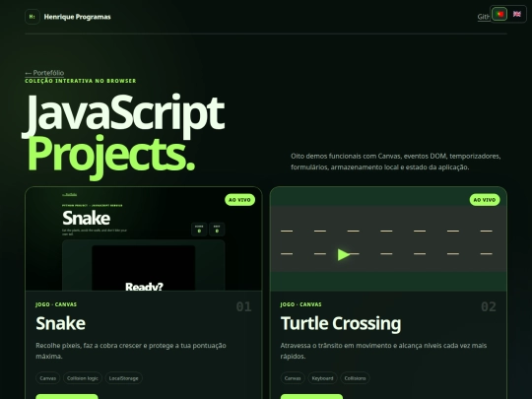Click the Atravessa o trânsito description text
This screenshot has width=532, height=399.
(x=384, y=351)
